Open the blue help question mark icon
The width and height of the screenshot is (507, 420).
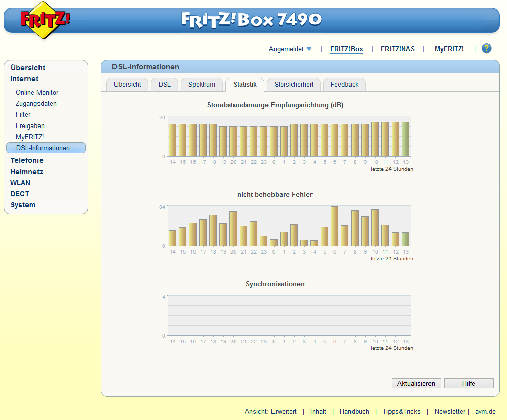click(486, 49)
